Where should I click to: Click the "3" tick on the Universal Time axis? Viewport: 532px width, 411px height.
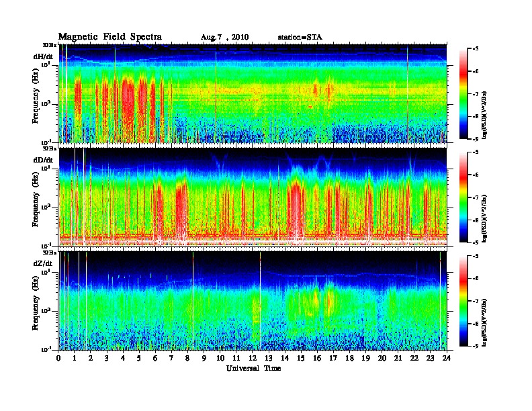[x=107, y=359]
